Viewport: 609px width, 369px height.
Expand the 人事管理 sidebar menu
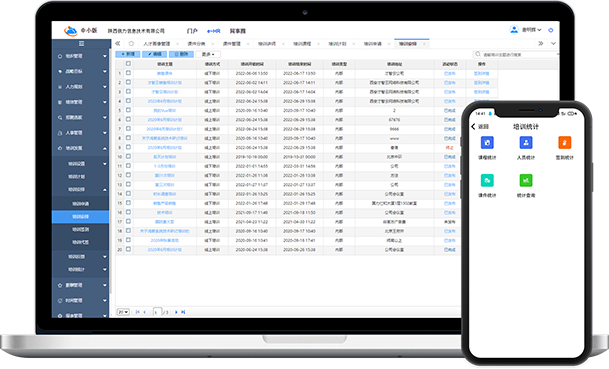(x=81, y=133)
